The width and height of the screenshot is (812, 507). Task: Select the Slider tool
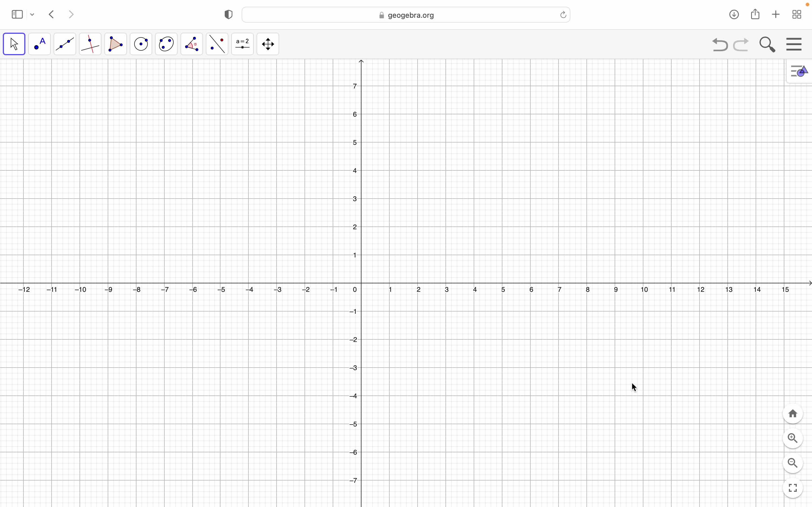pos(242,44)
